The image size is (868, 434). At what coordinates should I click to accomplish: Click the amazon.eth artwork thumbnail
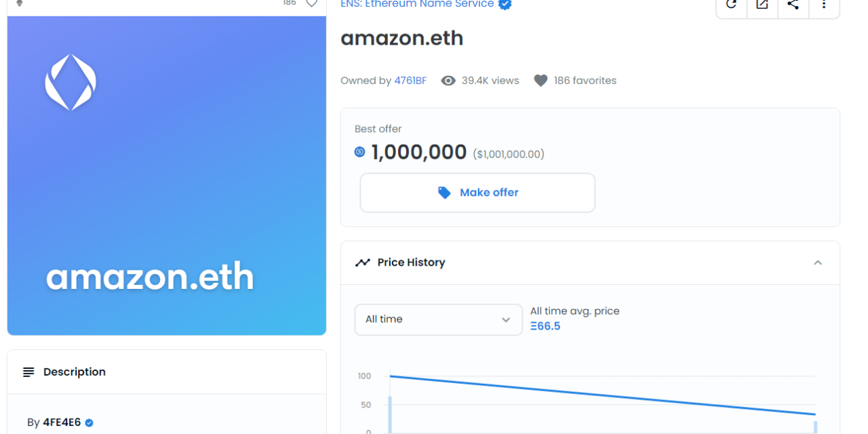coord(166,175)
